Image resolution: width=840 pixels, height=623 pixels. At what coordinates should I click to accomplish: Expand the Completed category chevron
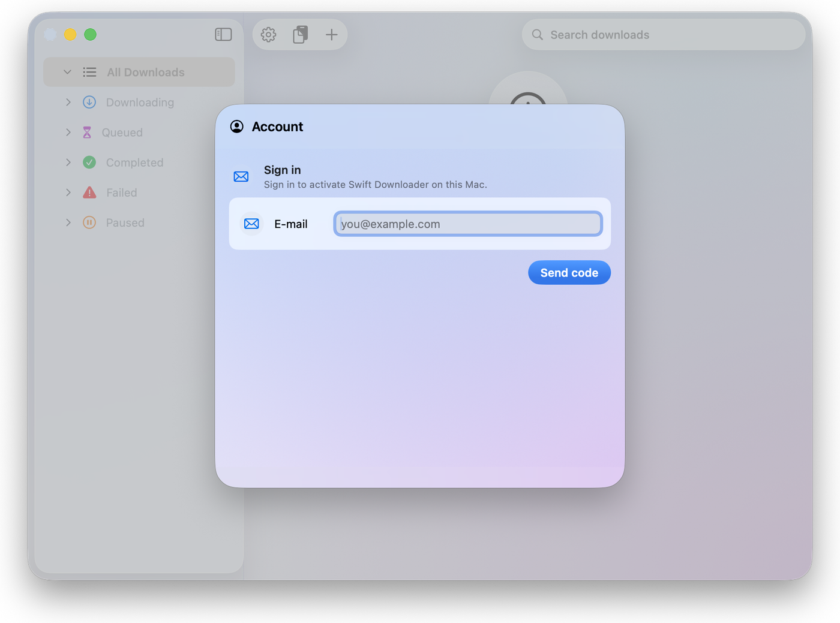(x=68, y=162)
